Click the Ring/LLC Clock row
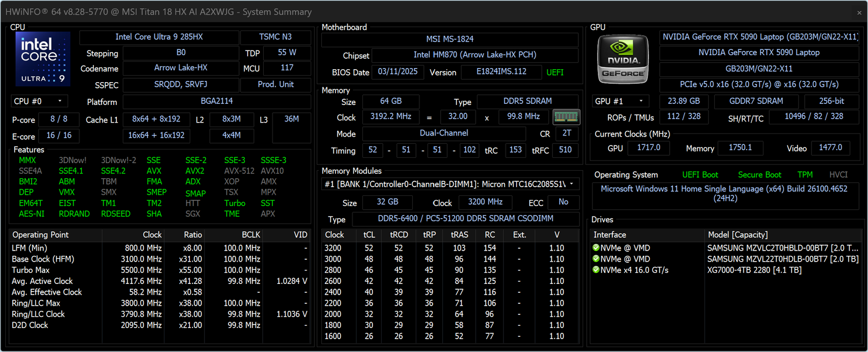 point(160,314)
